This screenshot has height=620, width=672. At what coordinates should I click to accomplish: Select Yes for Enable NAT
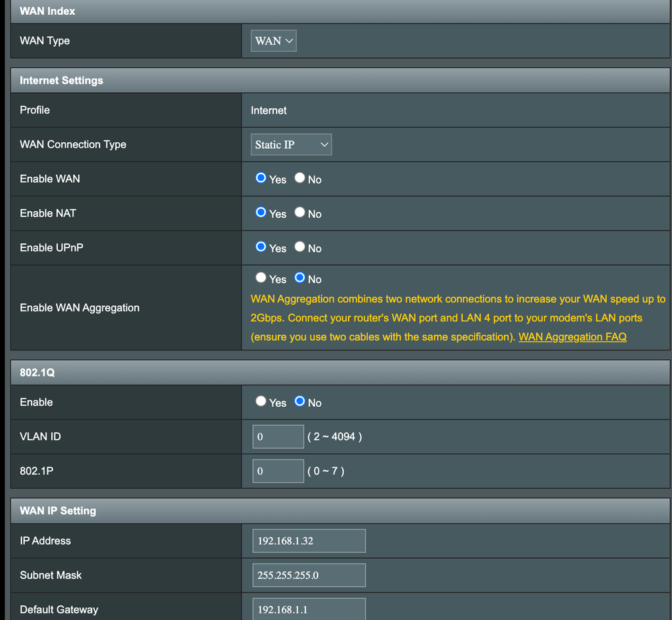[260, 212]
